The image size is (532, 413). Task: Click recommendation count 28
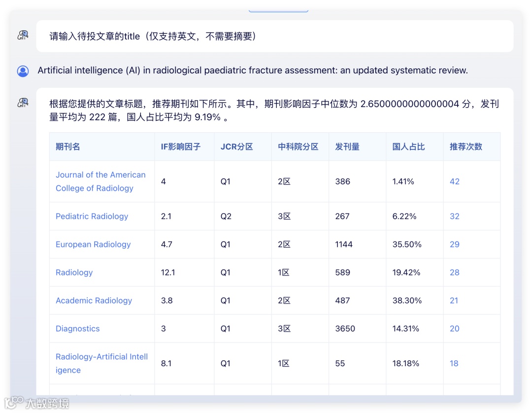454,273
